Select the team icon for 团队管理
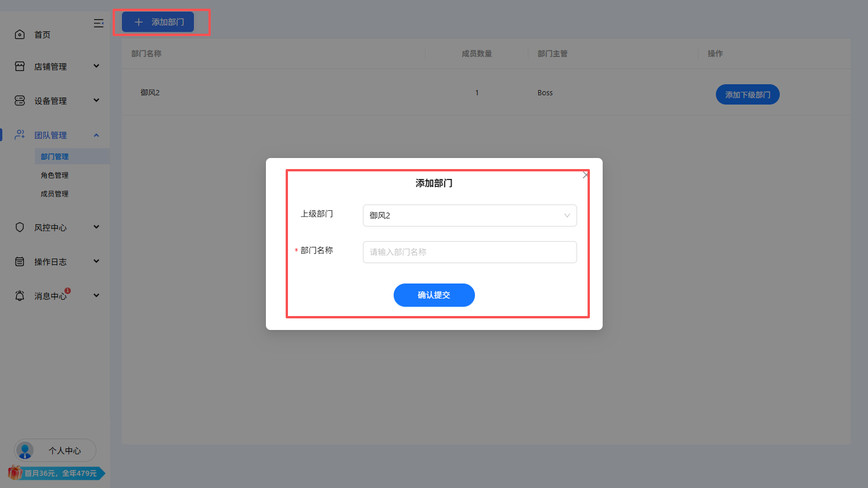 (20, 134)
